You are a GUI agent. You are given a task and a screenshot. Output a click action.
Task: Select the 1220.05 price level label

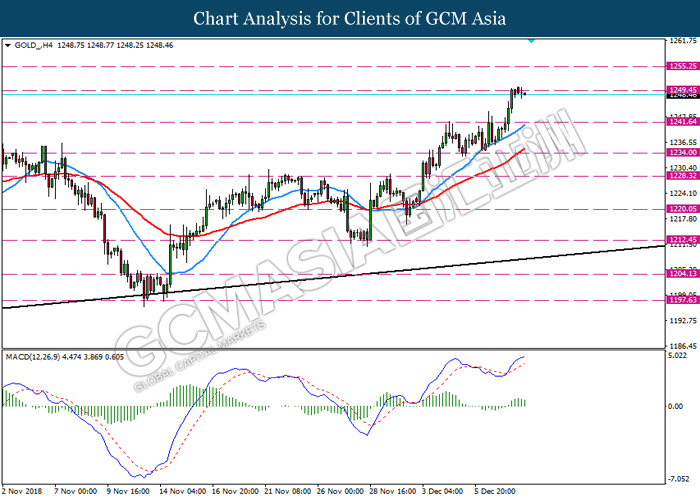coord(683,209)
